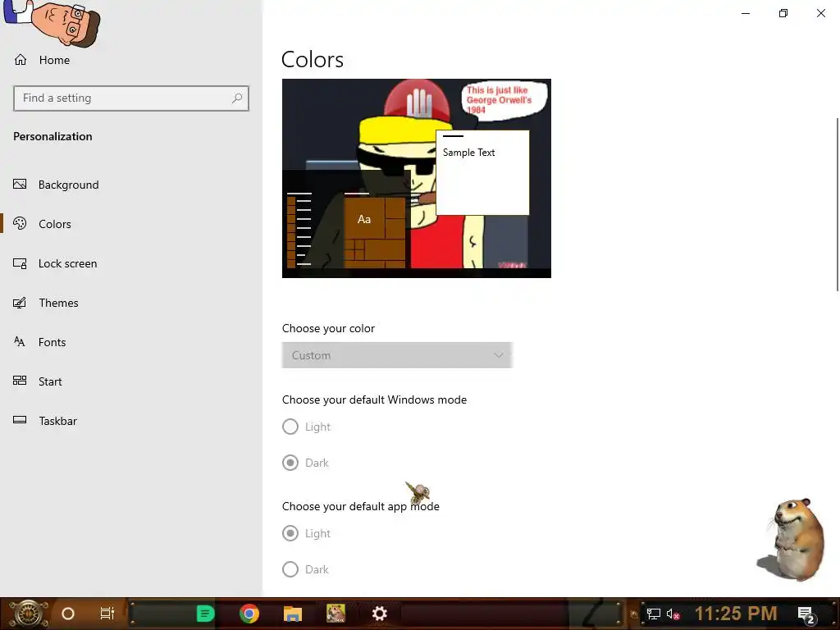Open Lock screen settings
The width and height of the screenshot is (840, 630).
coord(67,263)
